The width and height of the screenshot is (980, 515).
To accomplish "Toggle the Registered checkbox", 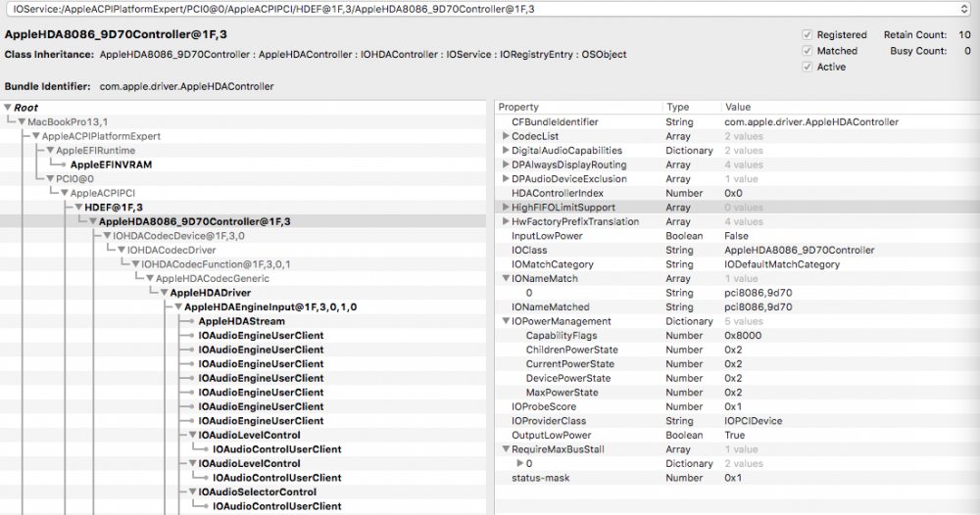I will point(807,35).
